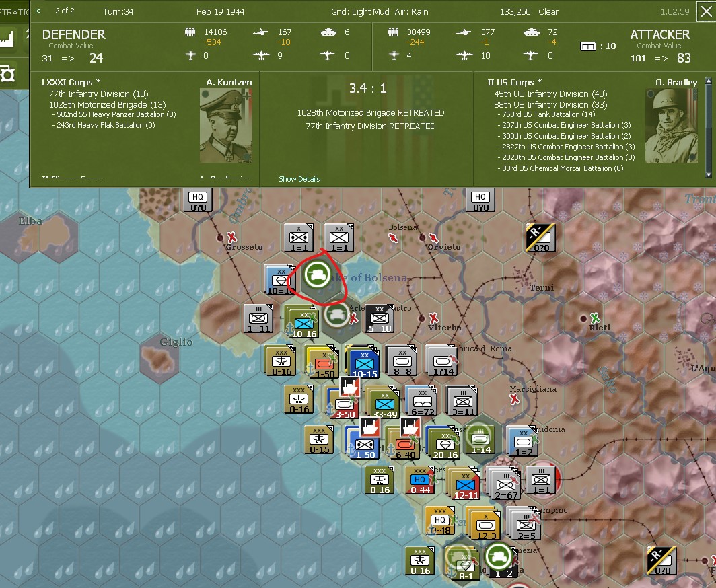Image resolution: width=716 pixels, height=588 pixels.
Task: Click O. Bradley leader portrait
Action: click(672, 126)
